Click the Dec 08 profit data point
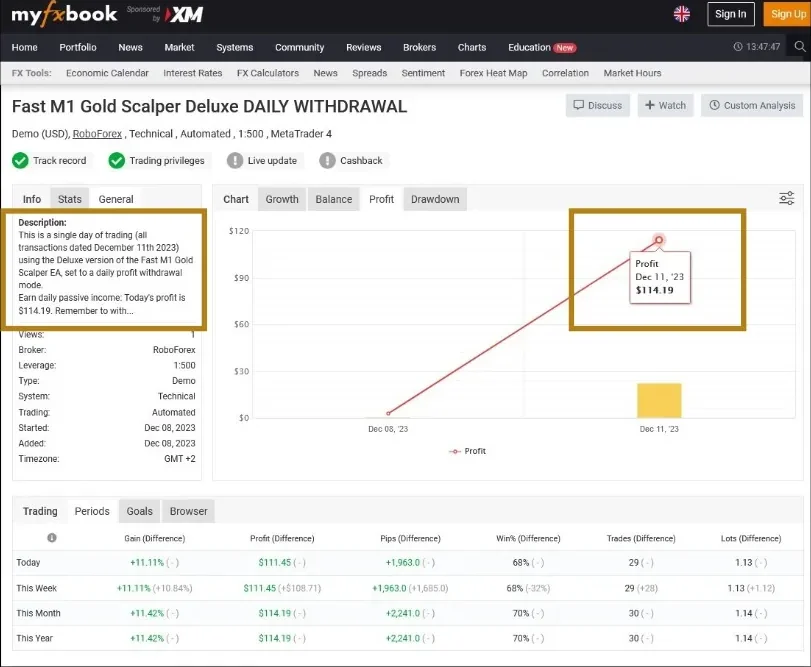Viewport: 811px width, 667px height. [388, 413]
